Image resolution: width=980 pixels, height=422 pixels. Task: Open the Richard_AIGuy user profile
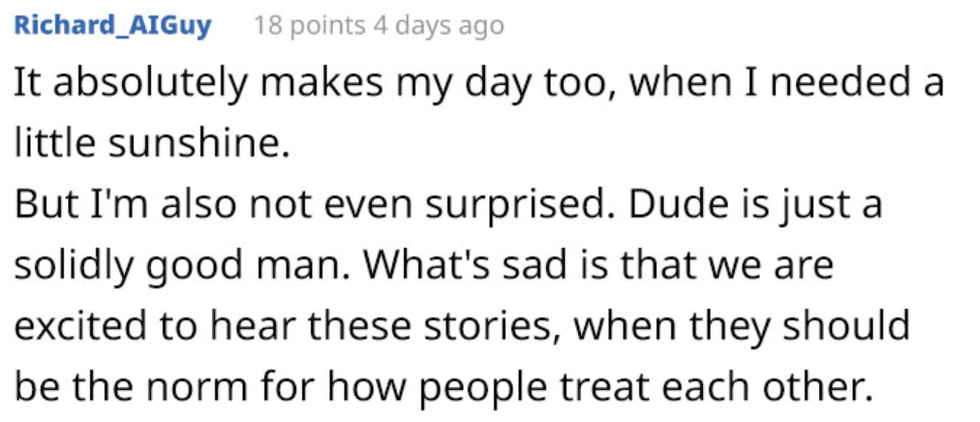coord(112,26)
